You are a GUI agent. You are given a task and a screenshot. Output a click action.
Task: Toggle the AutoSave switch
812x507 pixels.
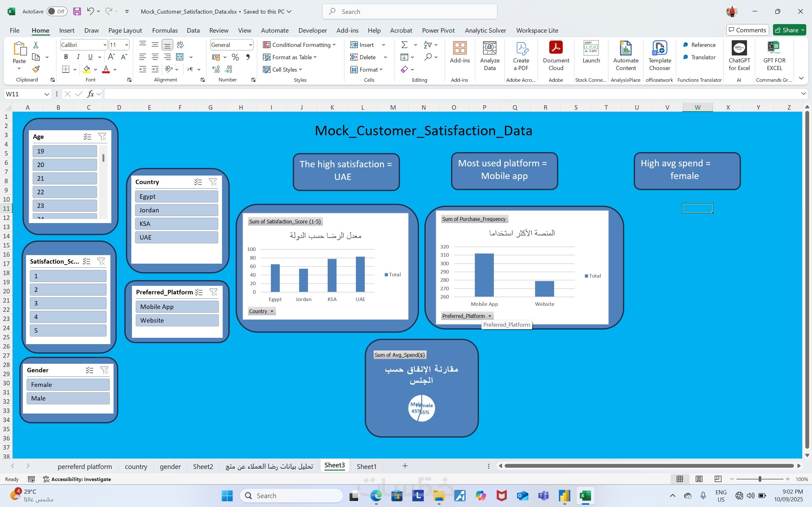57,11
